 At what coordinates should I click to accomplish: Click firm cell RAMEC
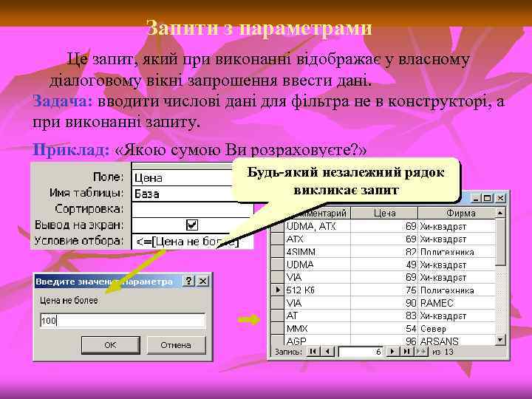tap(457, 303)
